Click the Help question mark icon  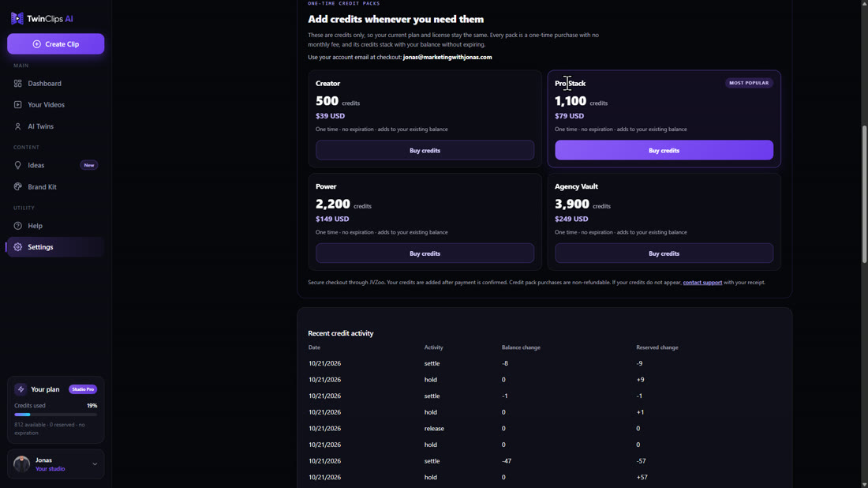pyautogui.click(x=17, y=226)
